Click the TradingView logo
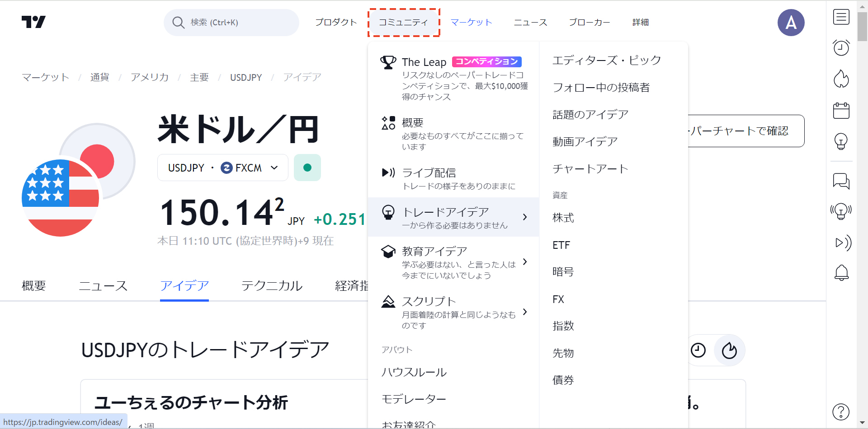Viewport: 868px width, 429px height. coord(33,22)
